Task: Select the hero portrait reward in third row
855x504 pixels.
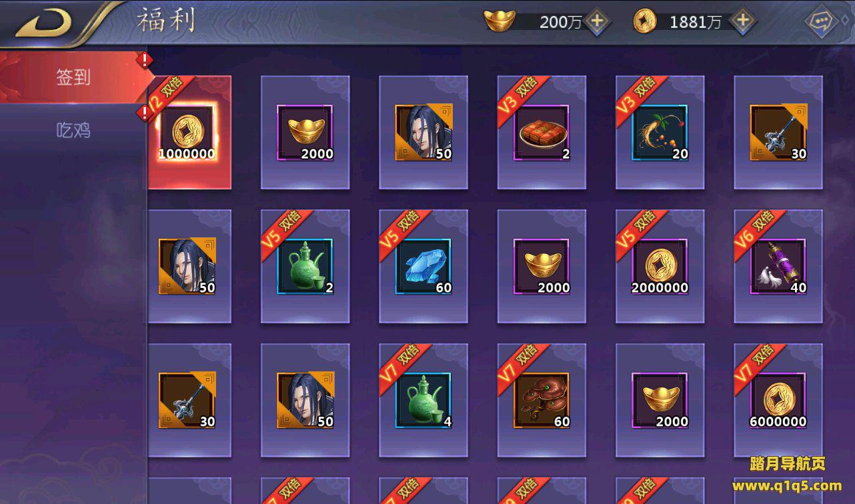Action: click(x=305, y=401)
